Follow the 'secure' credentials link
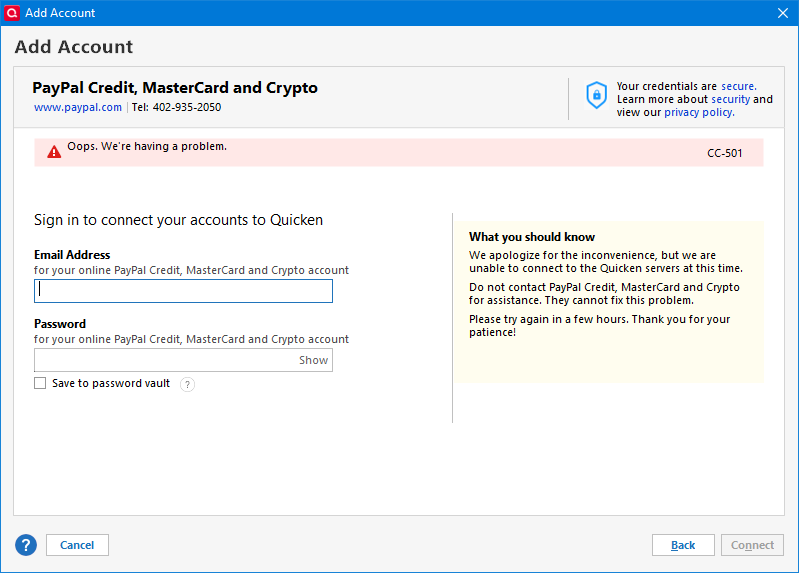Screen dimensions: 799x573 click(x=738, y=86)
